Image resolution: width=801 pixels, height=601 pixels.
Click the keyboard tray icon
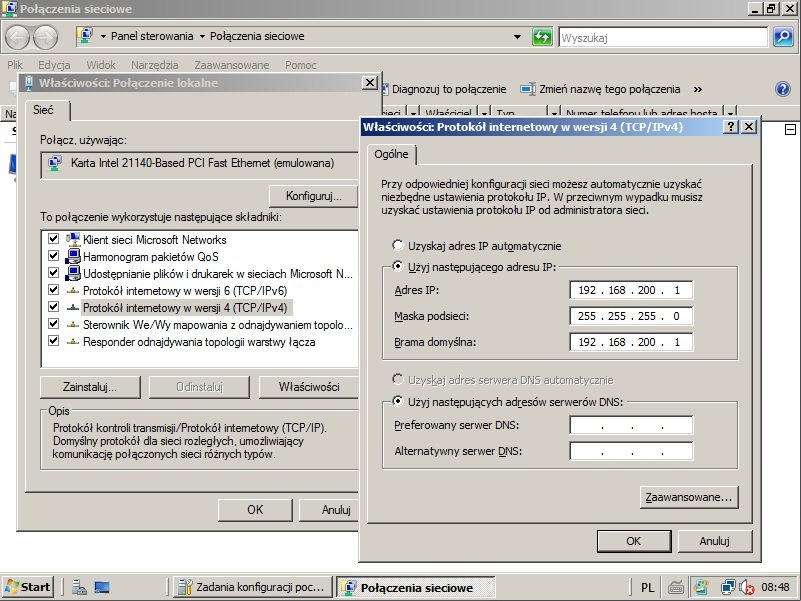676,587
